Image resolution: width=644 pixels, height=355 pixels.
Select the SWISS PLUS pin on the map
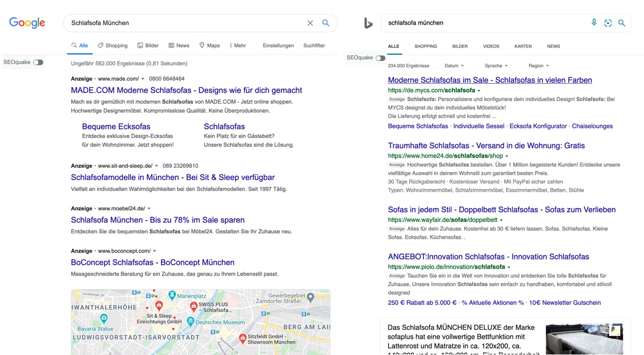click(194, 306)
